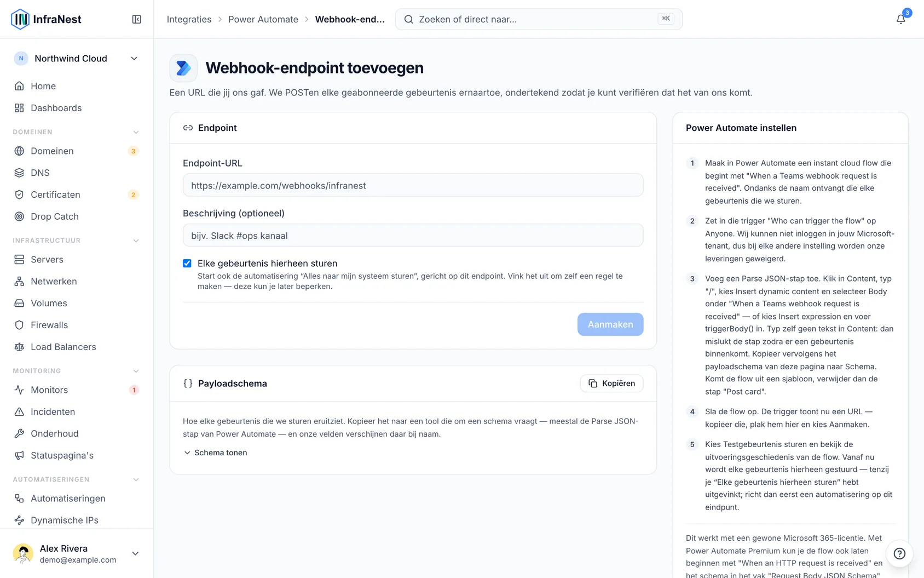This screenshot has width=924, height=578.
Task: Open help via question mark icon
Action: pos(899,553)
